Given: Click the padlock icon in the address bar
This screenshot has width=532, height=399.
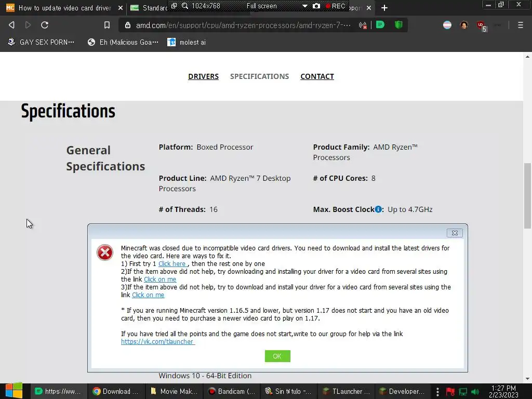Looking at the screenshot, I should [x=128, y=25].
